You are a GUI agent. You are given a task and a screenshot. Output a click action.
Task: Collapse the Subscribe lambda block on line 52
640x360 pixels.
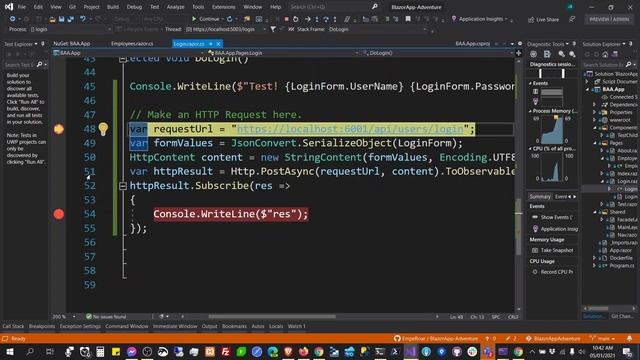[x=122, y=186]
